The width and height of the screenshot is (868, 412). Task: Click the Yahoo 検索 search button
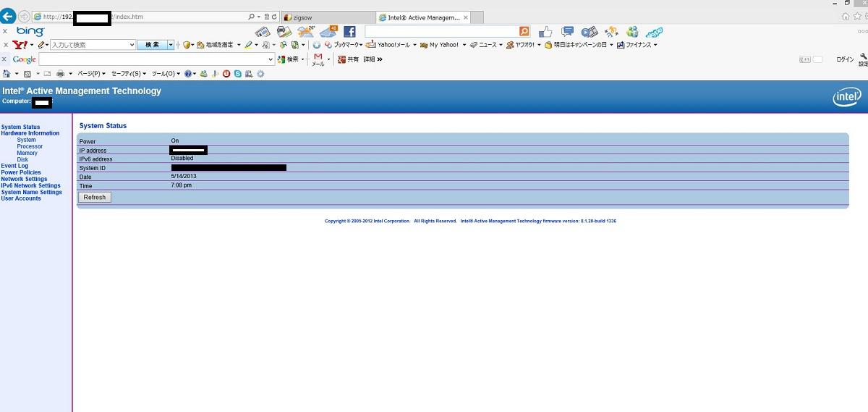tap(152, 45)
